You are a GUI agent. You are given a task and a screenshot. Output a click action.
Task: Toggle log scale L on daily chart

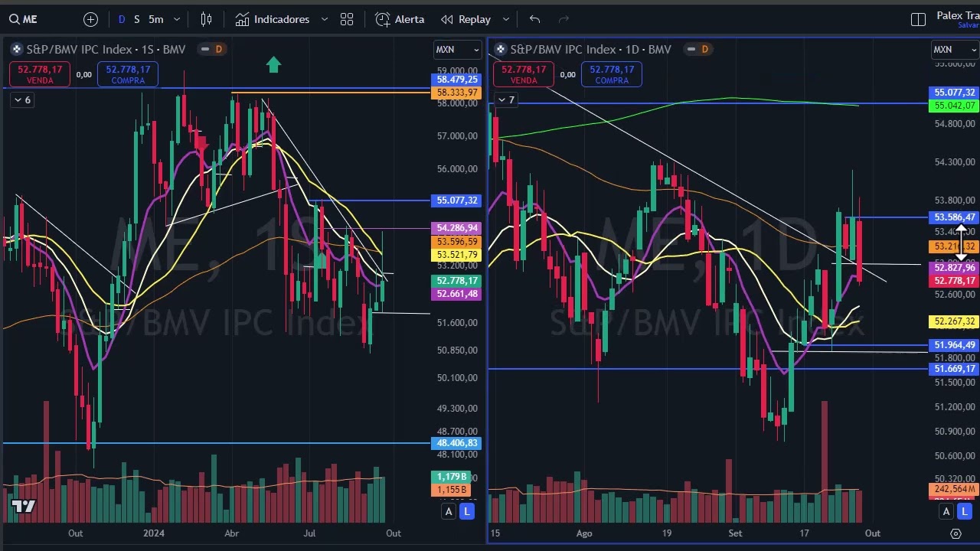(965, 511)
